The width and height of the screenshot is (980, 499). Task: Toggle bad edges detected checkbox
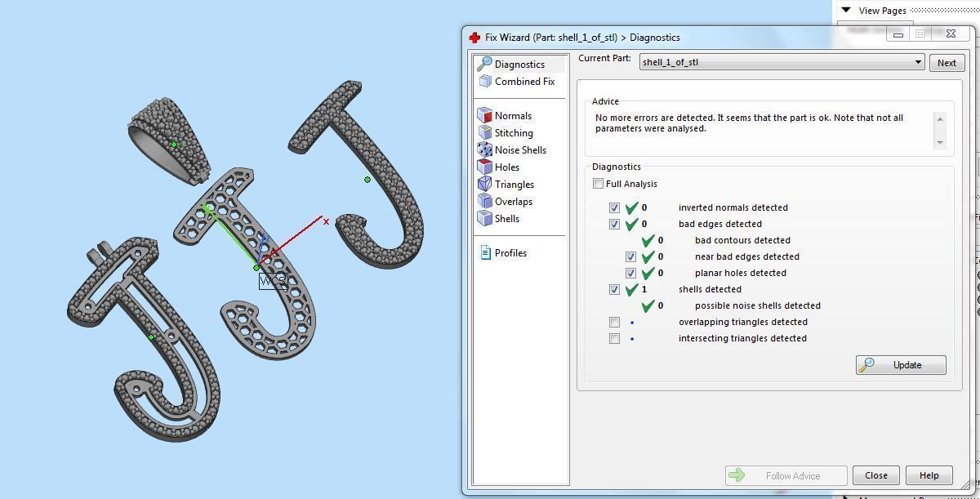click(x=615, y=224)
